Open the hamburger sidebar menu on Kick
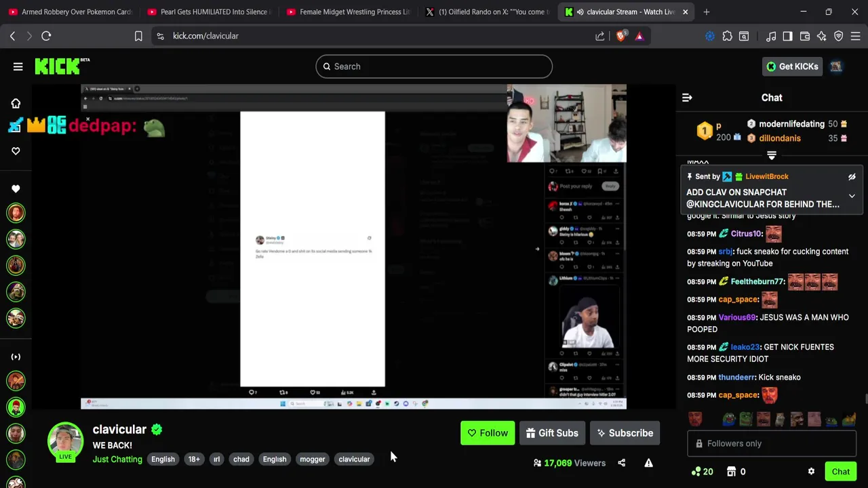Image resolution: width=868 pixels, height=488 pixels. (x=18, y=66)
